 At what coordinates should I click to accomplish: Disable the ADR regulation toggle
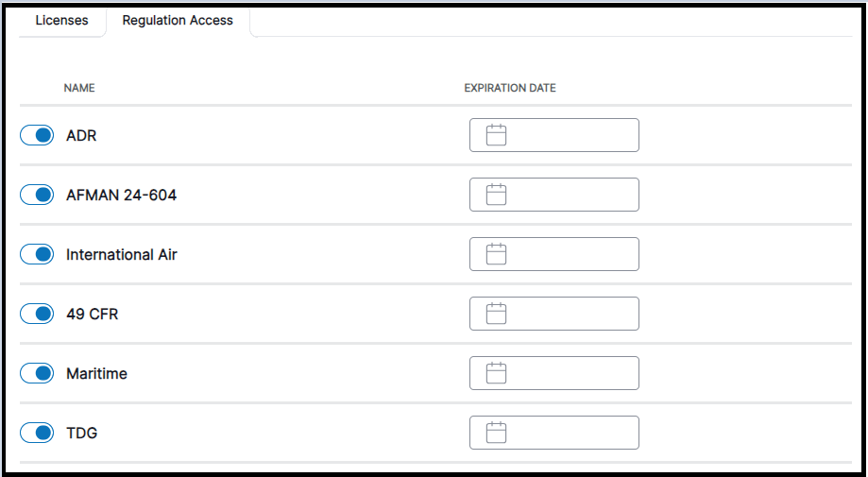[x=37, y=136]
